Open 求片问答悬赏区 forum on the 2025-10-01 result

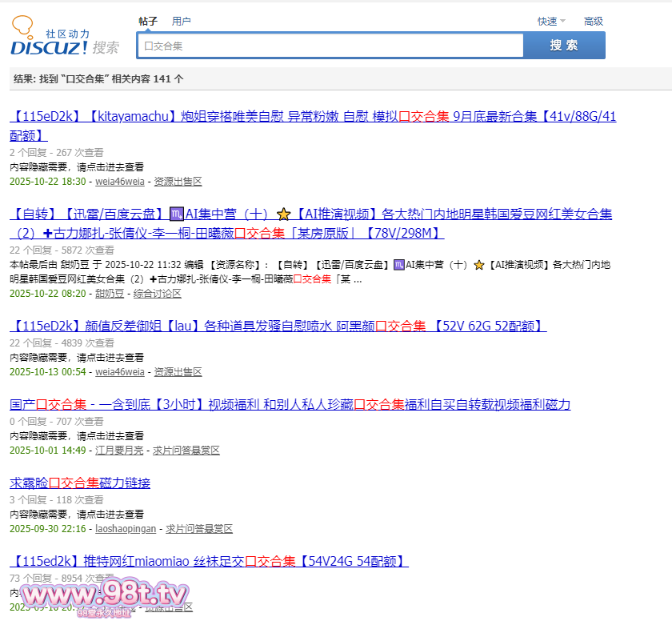coord(186,451)
